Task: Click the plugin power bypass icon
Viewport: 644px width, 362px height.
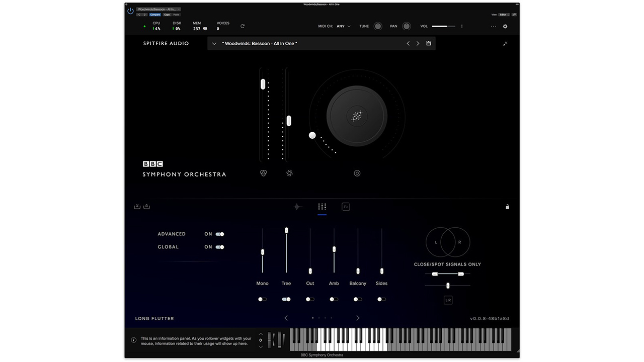Action: (x=130, y=11)
